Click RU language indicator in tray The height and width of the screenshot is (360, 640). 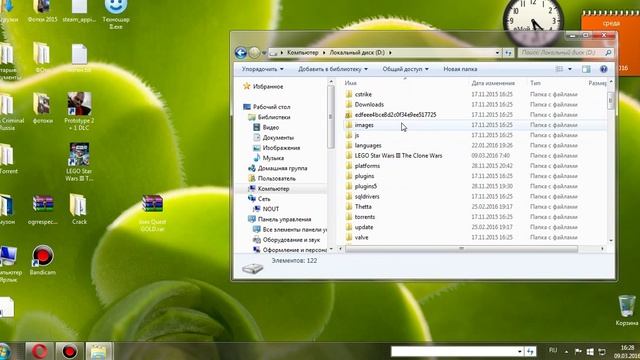click(x=553, y=350)
